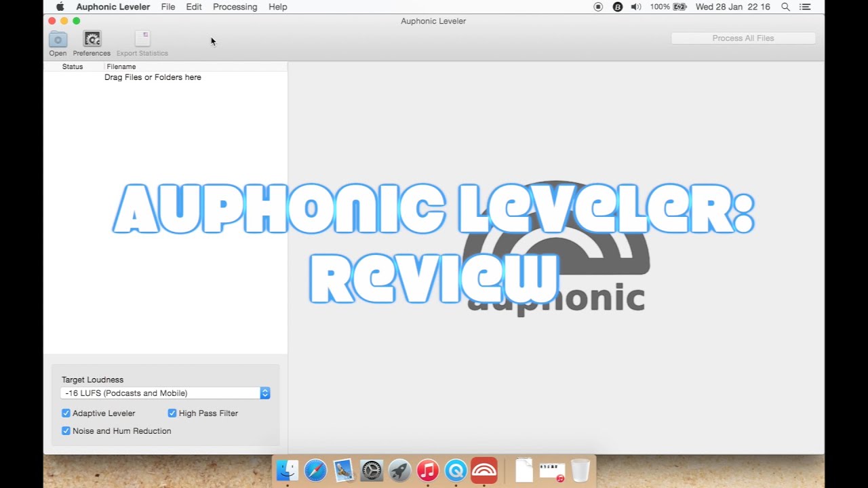Toggle the Adaptive Leveler checkbox
This screenshot has height=488, width=868.
pos(66,413)
